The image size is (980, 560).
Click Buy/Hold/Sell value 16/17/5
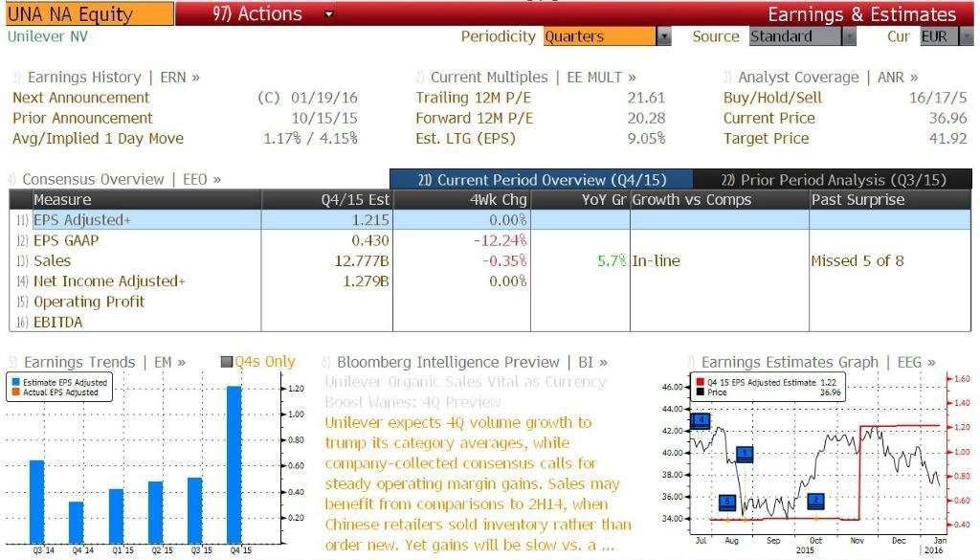938,98
